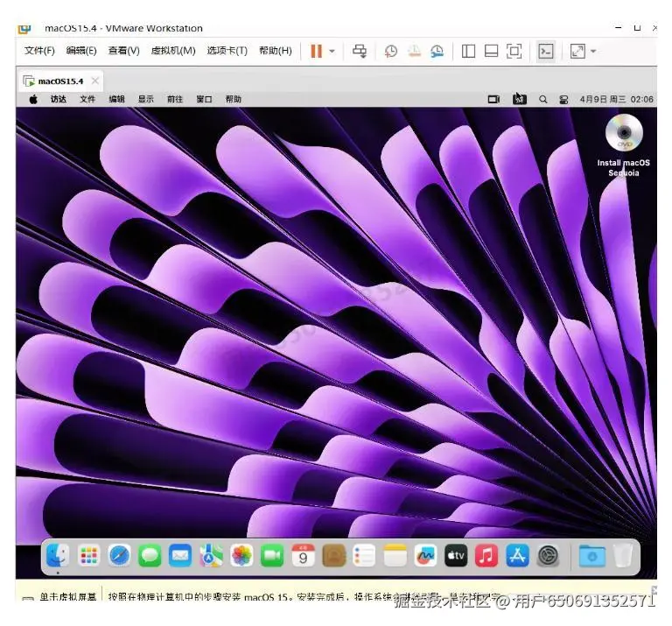Open App Store from the Dock
672x626 pixels.
[517, 555]
